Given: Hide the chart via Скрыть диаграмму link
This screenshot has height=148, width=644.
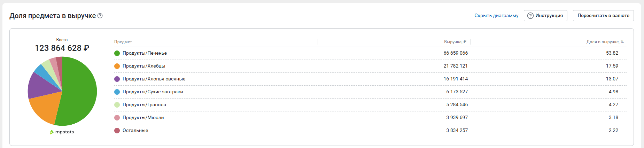Looking at the screenshot, I should (496, 16).
